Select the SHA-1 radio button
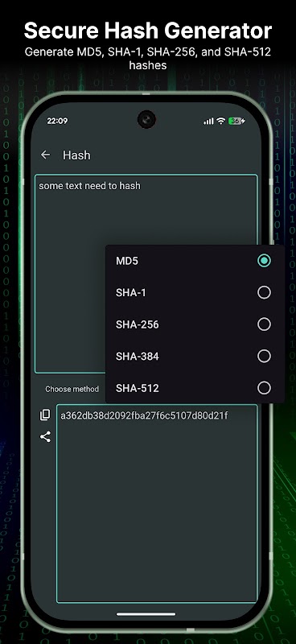Image resolution: width=296 pixels, height=644 pixels. 264,292
